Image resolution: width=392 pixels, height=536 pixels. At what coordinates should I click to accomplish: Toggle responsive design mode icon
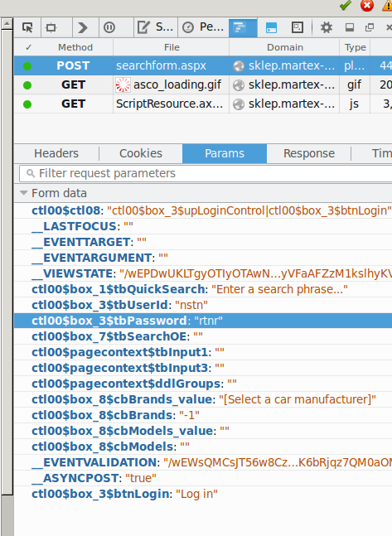coord(298,27)
